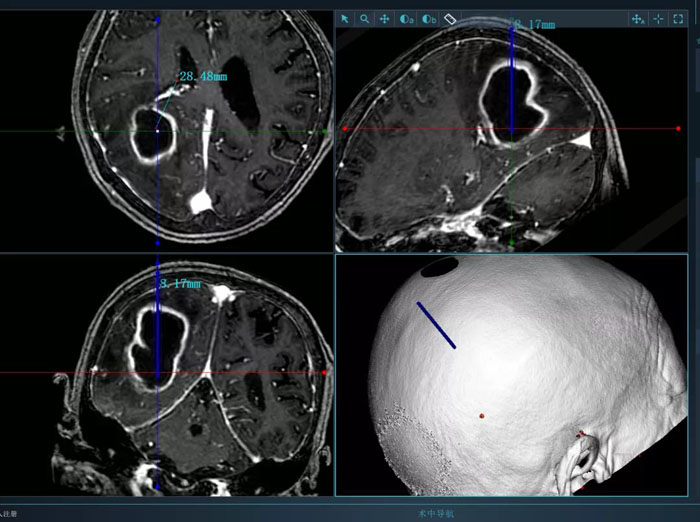The height and width of the screenshot is (522, 700).
Task: Activate the magnifier zoom tool
Action: (x=365, y=18)
